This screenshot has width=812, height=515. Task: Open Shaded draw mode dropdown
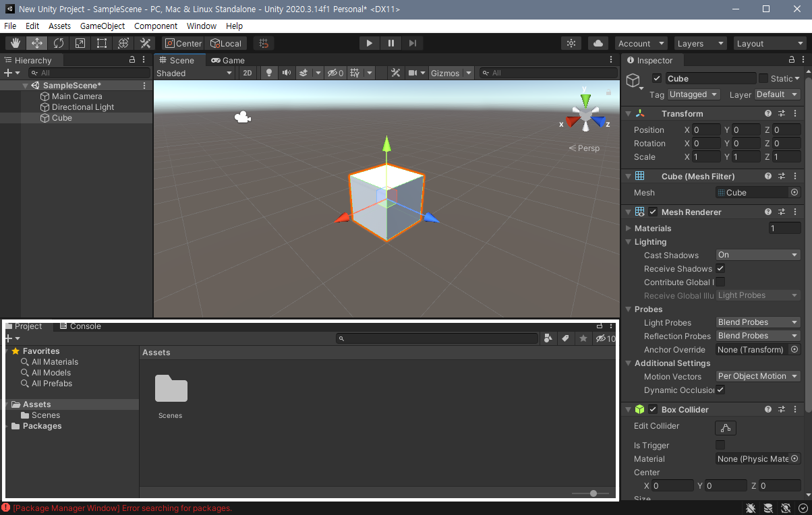click(x=195, y=73)
